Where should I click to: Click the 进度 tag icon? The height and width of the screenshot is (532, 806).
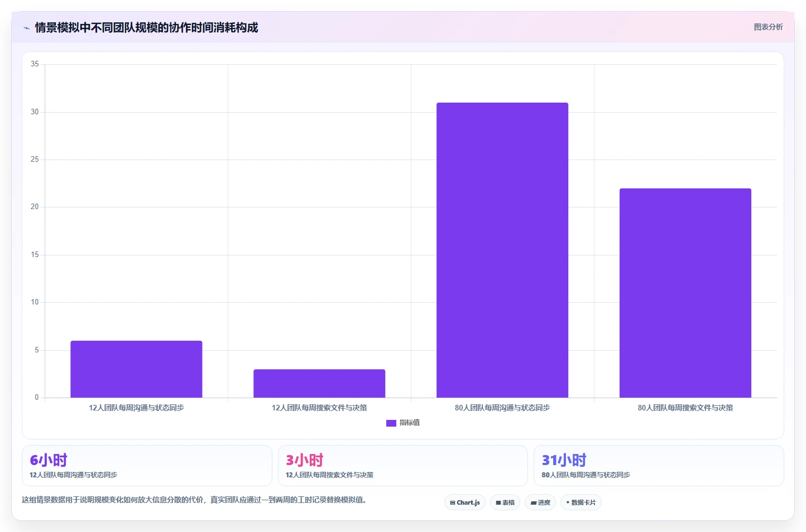click(534, 503)
